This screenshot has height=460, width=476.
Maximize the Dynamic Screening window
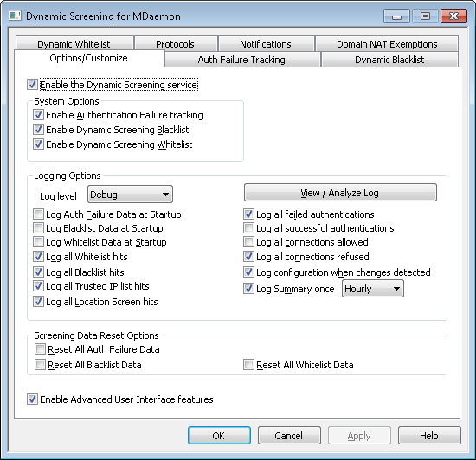click(425, 16)
